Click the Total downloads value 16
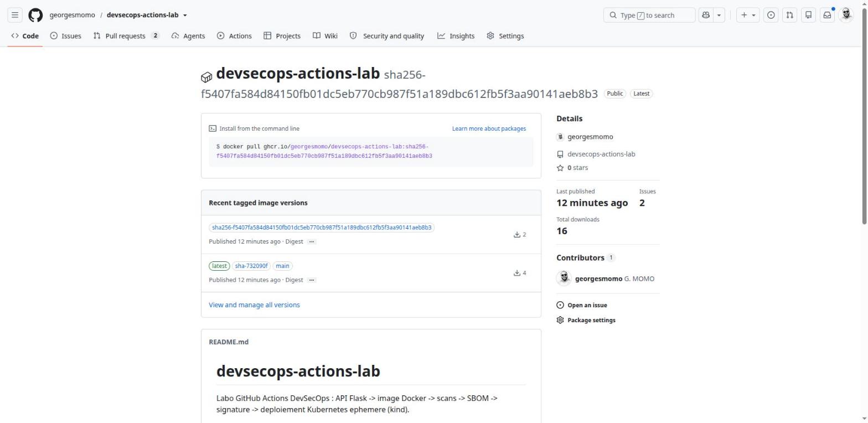Screen dimensions: 868x423 [562, 231]
